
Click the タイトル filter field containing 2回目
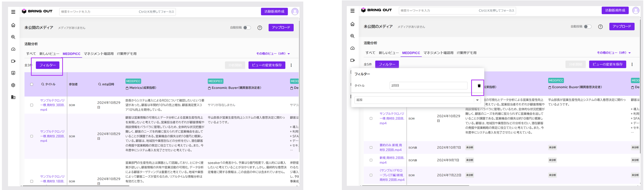[428, 86]
